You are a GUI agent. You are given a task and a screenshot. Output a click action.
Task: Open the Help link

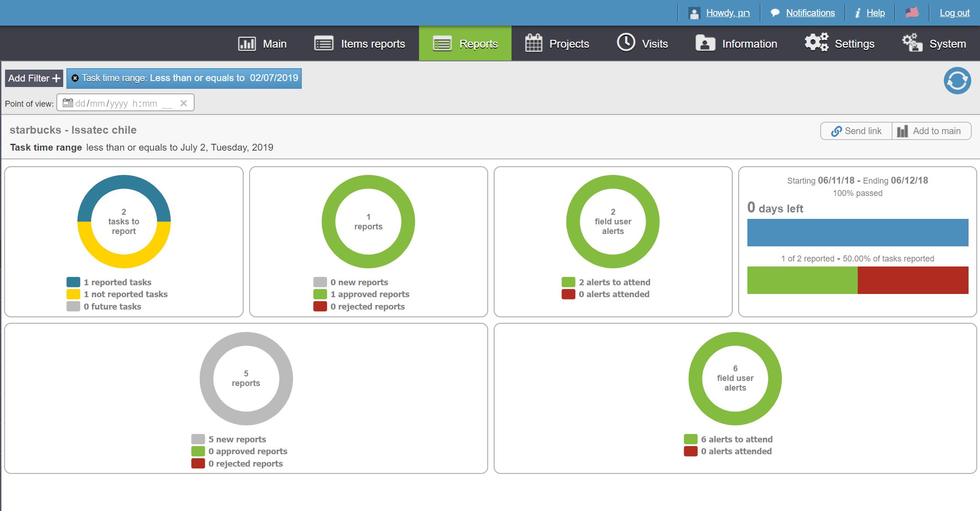point(875,13)
